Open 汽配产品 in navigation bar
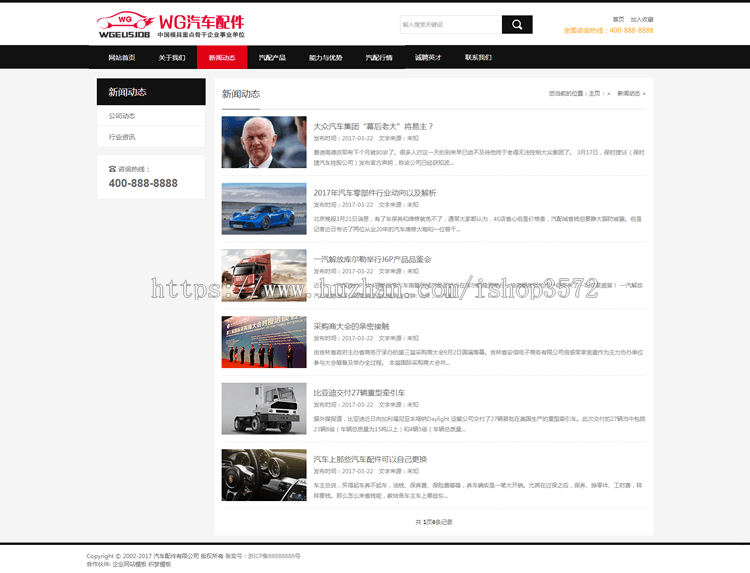 click(272, 57)
